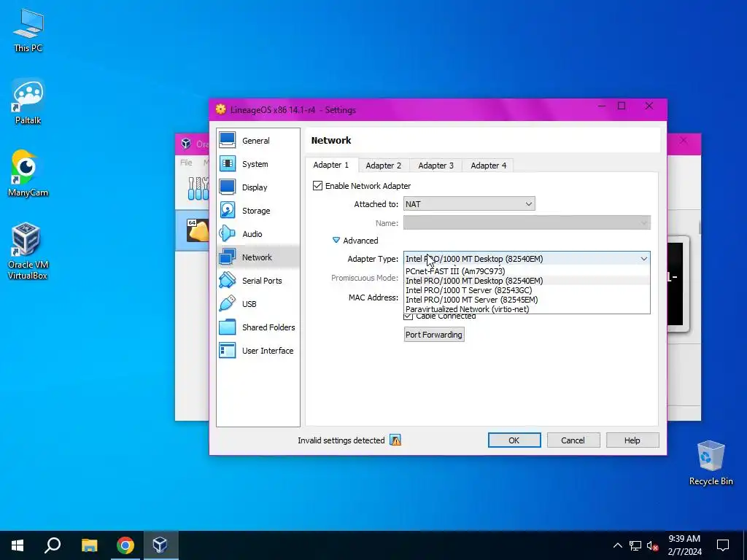This screenshot has height=560, width=747.
Task: Close the Adapter Type dropdown arrow
Action: click(643, 259)
